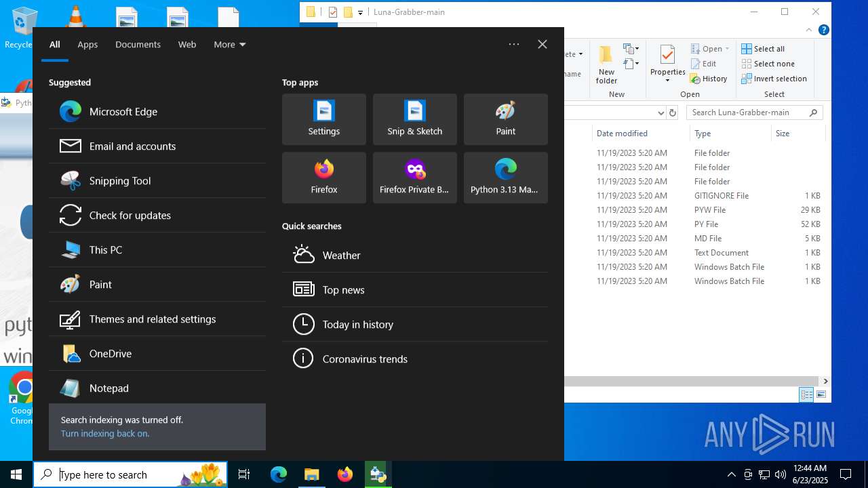Open Coronavirus trends quick search
The height and width of the screenshot is (488, 868).
pyautogui.click(x=415, y=359)
